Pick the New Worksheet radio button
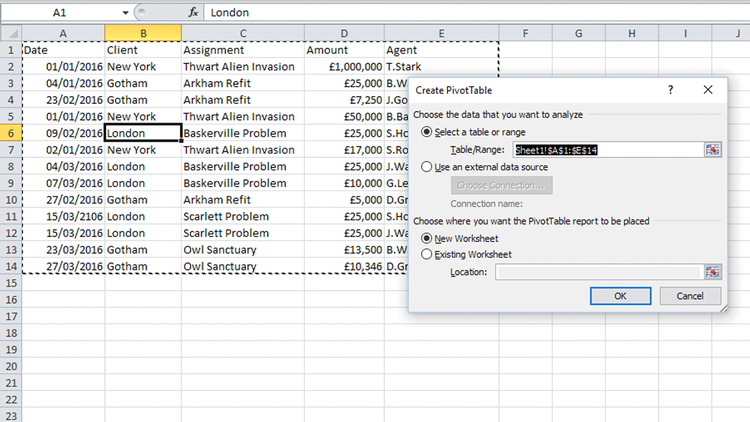Image resolution: width=750 pixels, height=422 pixels. click(x=429, y=238)
